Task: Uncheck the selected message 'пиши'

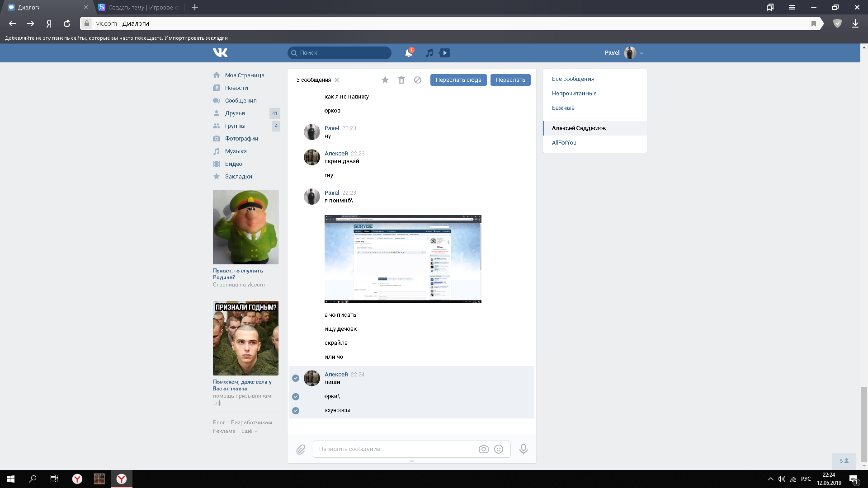Action: [x=296, y=378]
